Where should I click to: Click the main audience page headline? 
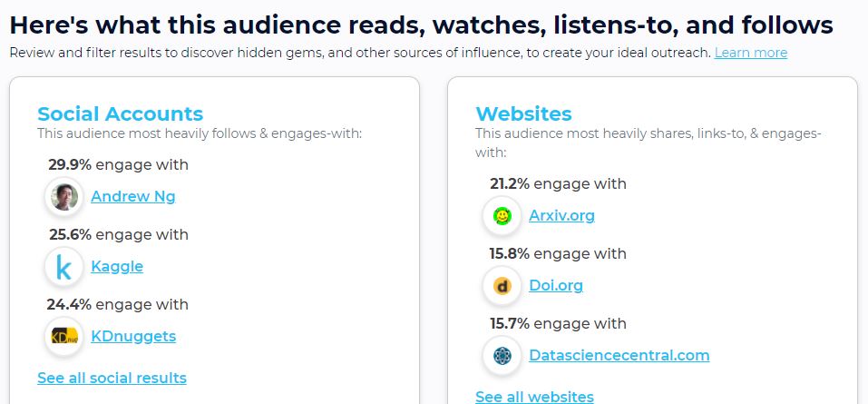click(x=421, y=25)
